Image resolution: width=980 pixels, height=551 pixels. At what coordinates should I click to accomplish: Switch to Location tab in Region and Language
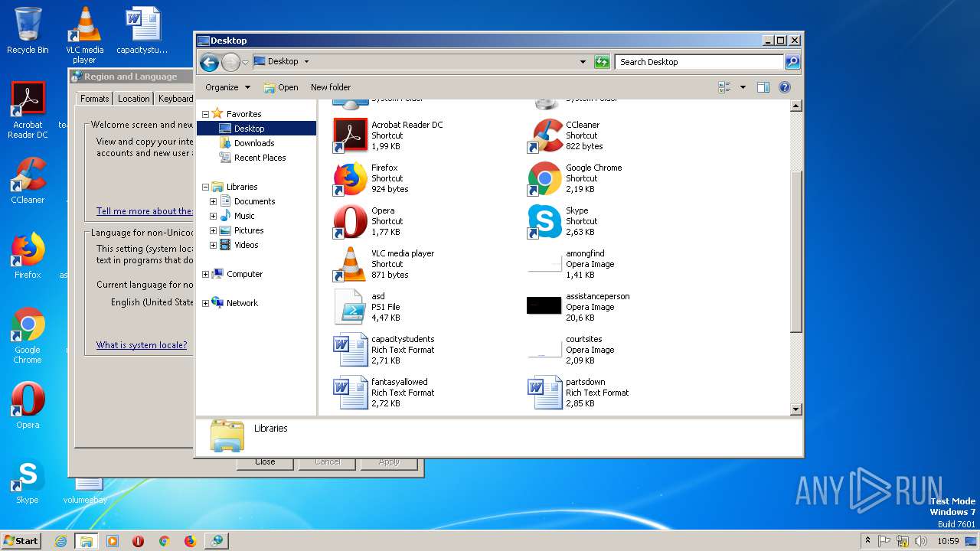tap(133, 99)
